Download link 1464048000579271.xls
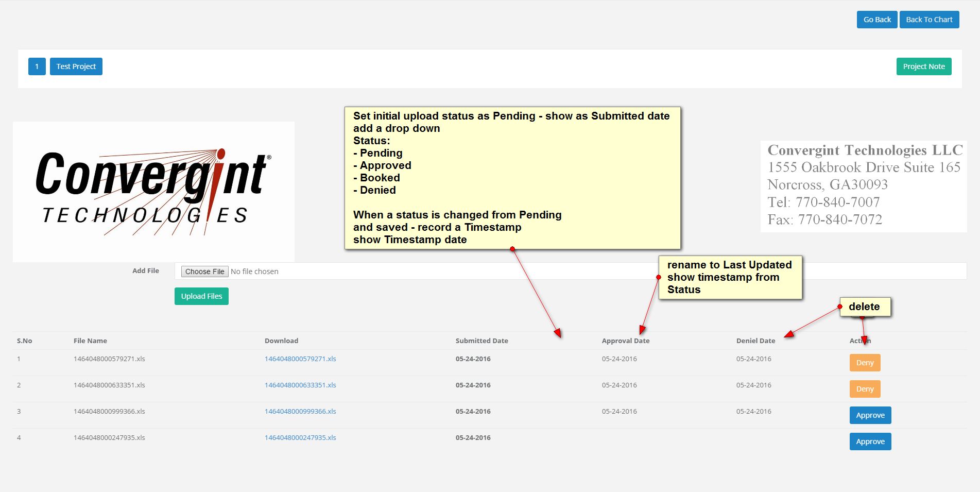 click(300, 359)
